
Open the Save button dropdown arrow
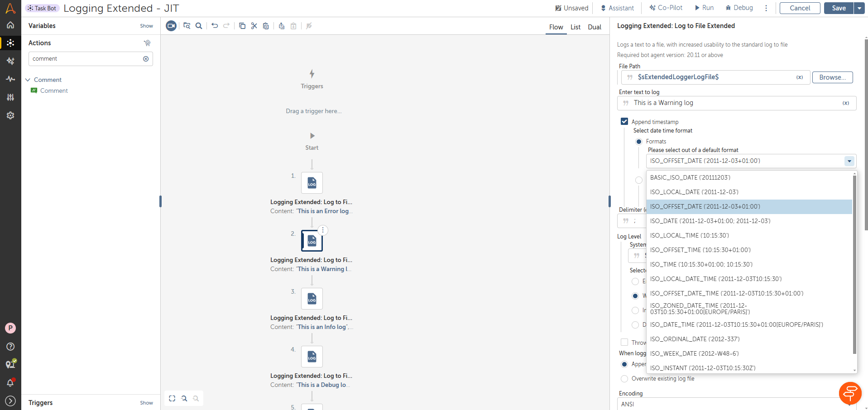pyautogui.click(x=859, y=8)
